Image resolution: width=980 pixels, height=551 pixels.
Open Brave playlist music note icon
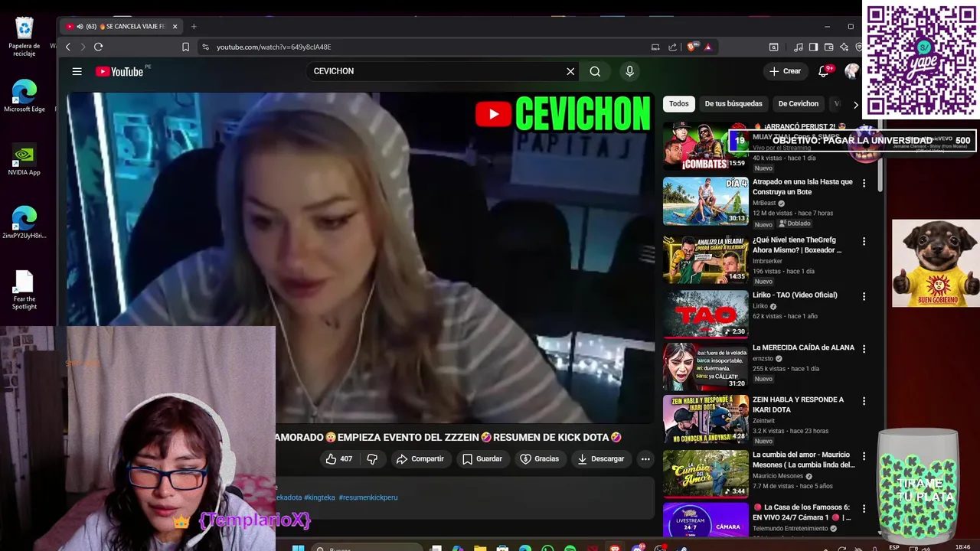pos(799,47)
